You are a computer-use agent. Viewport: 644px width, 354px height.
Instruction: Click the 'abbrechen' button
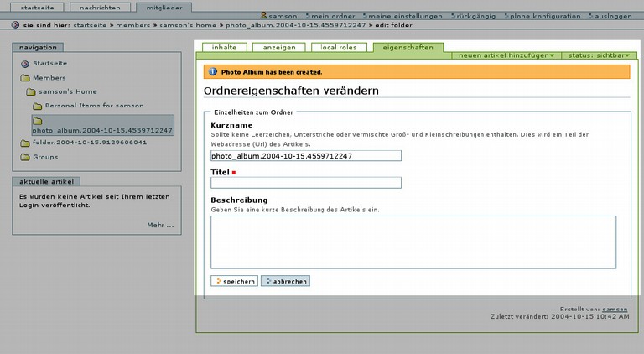coord(285,281)
